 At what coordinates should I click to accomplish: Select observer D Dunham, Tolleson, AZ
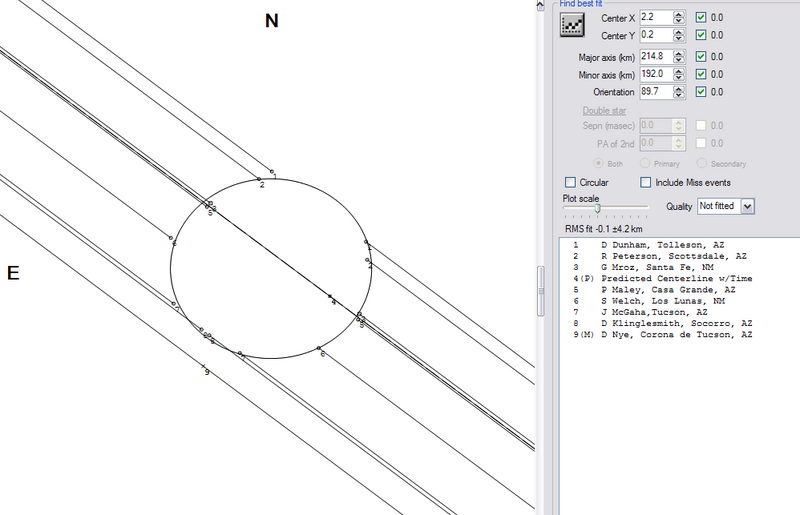[656, 244]
